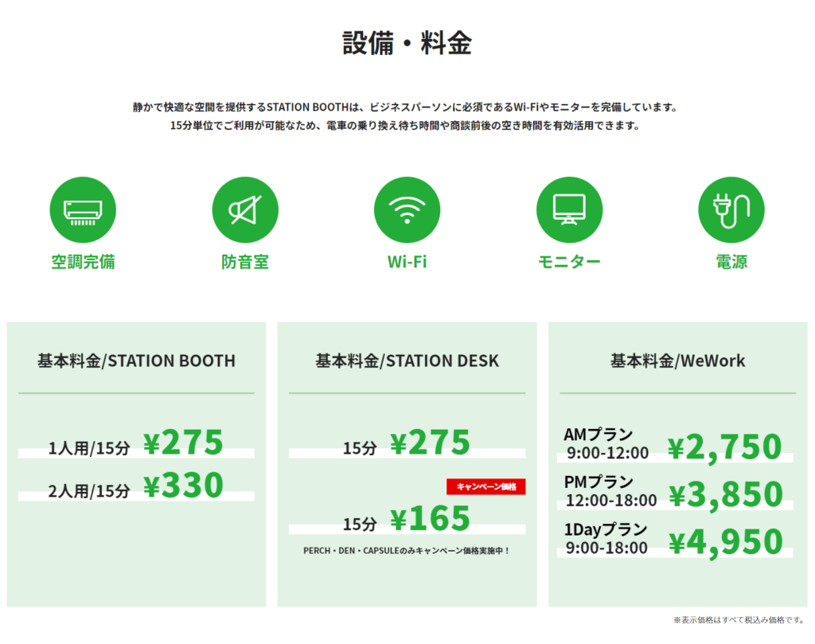Click the 表示価格はすべて税込み価格です footnote
The width and height of the screenshot is (815, 644).
(739, 619)
